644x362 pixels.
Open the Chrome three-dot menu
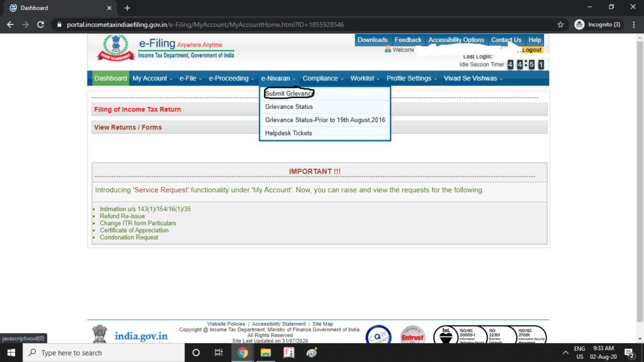point(634,25)
